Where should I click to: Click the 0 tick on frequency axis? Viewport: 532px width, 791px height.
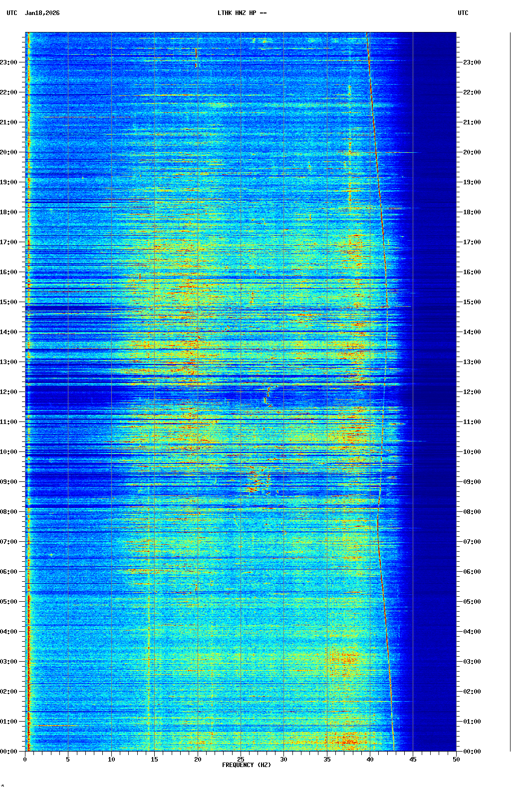click(25, 760)
